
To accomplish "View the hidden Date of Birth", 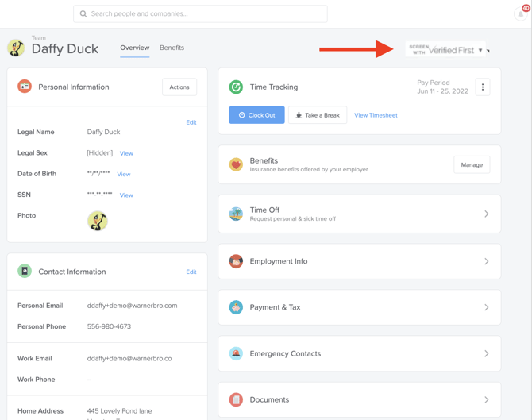I will pos(124,175).
